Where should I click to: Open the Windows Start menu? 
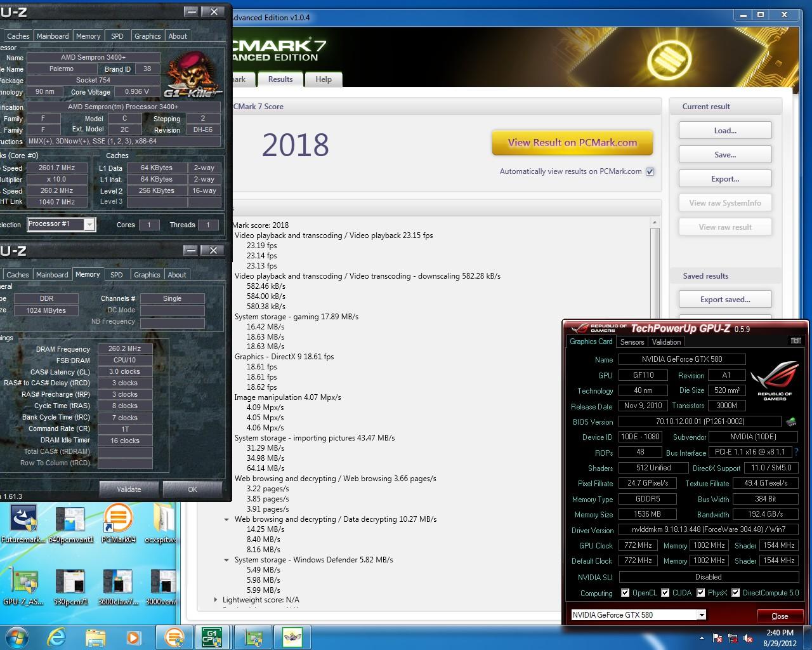pos(16,637)
